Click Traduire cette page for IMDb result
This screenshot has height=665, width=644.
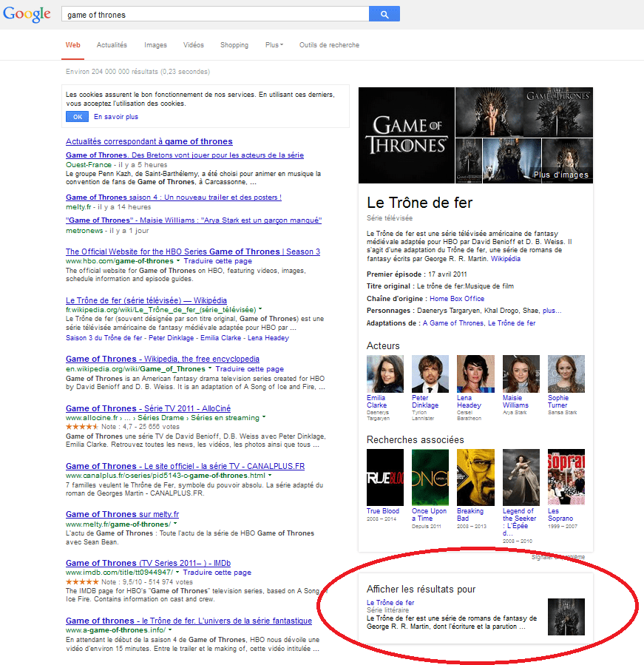pyautogui.click(x=217, y=573)
